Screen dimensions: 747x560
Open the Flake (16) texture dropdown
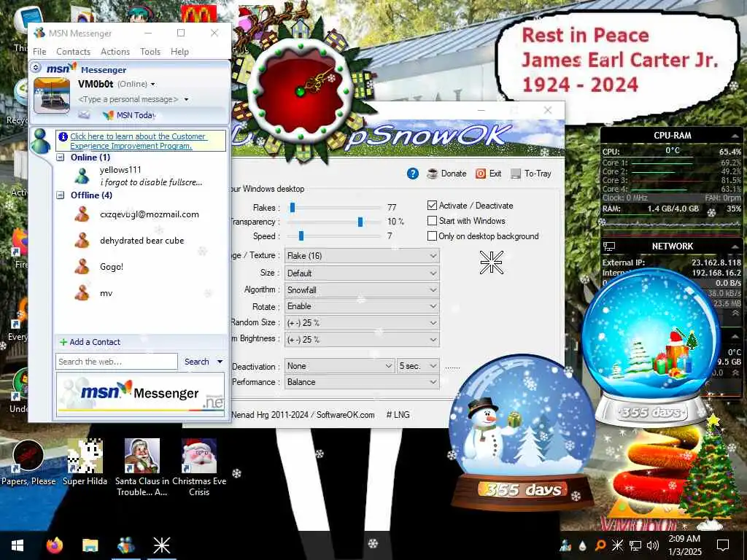click(362, 256)
